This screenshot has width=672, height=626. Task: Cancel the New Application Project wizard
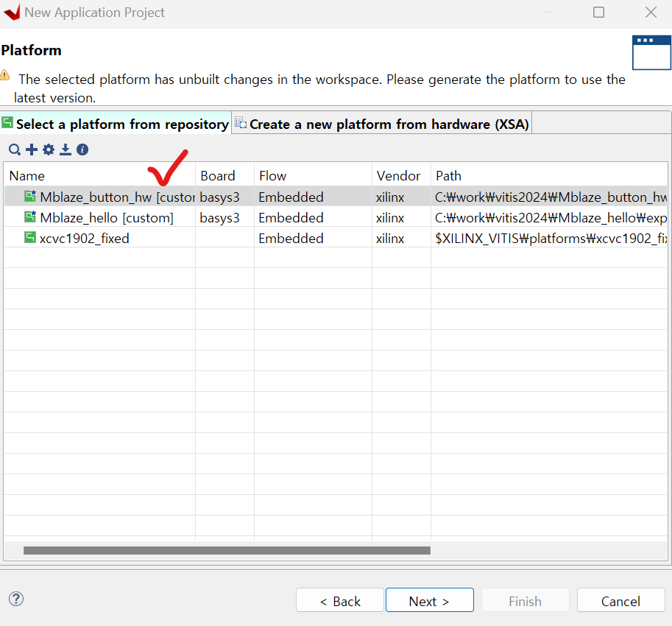(x=621, y=601)
